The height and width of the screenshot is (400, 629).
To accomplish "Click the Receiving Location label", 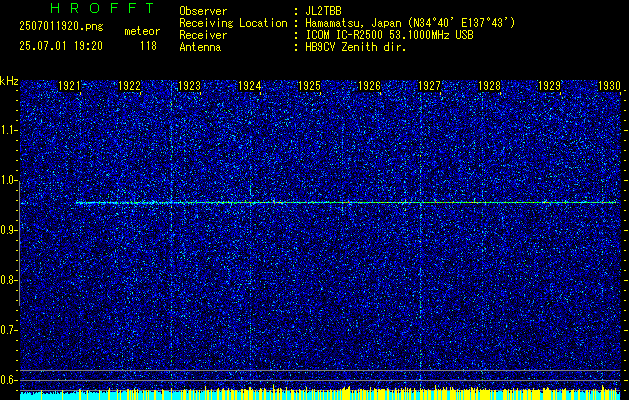I will 233,23.
